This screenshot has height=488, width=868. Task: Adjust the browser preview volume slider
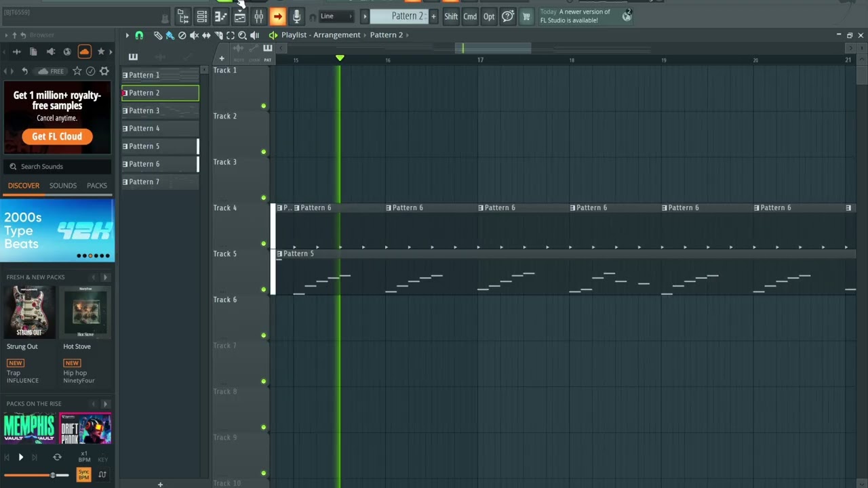(37, 475)
